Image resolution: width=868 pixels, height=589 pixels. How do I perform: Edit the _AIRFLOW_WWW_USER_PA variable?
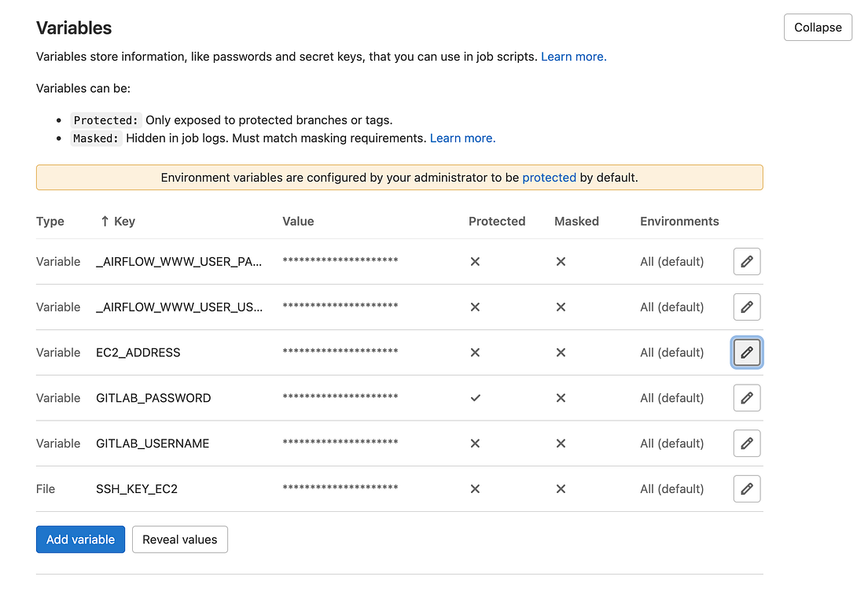746,261
